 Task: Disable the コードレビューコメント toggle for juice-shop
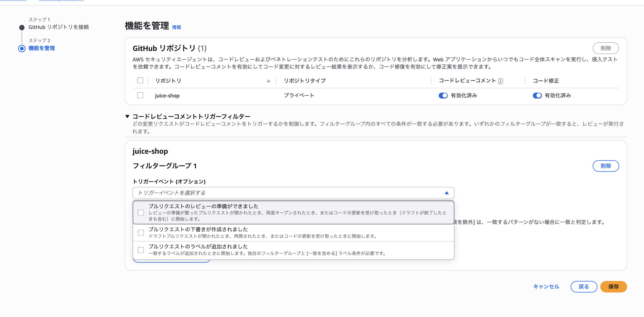[443, 95]
